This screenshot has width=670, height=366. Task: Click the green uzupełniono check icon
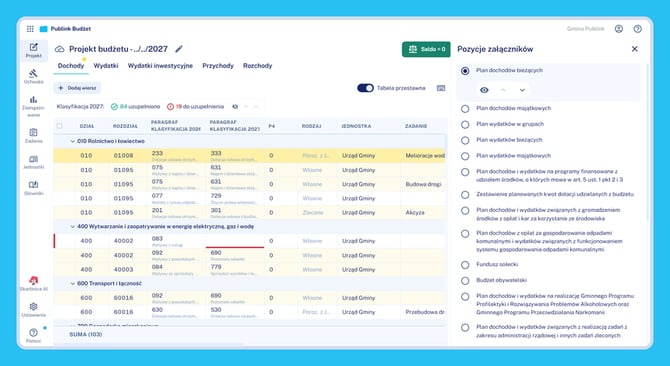(114, 106)
